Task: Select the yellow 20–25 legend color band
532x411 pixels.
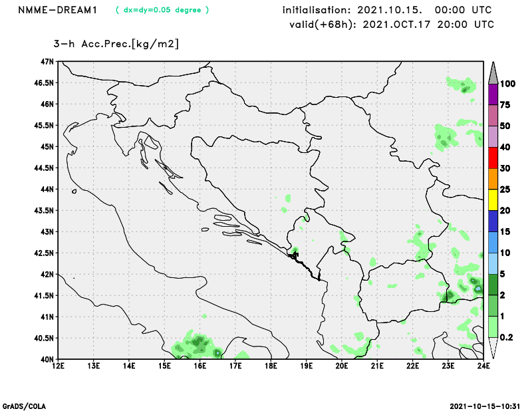Action: point(493,200)
